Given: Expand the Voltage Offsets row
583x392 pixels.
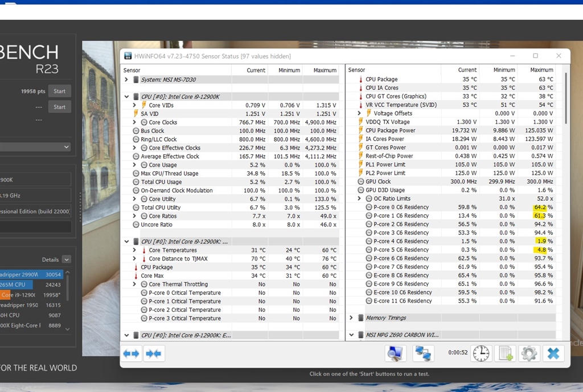Looking at the screenshot, I should click(x=359, y=113).
